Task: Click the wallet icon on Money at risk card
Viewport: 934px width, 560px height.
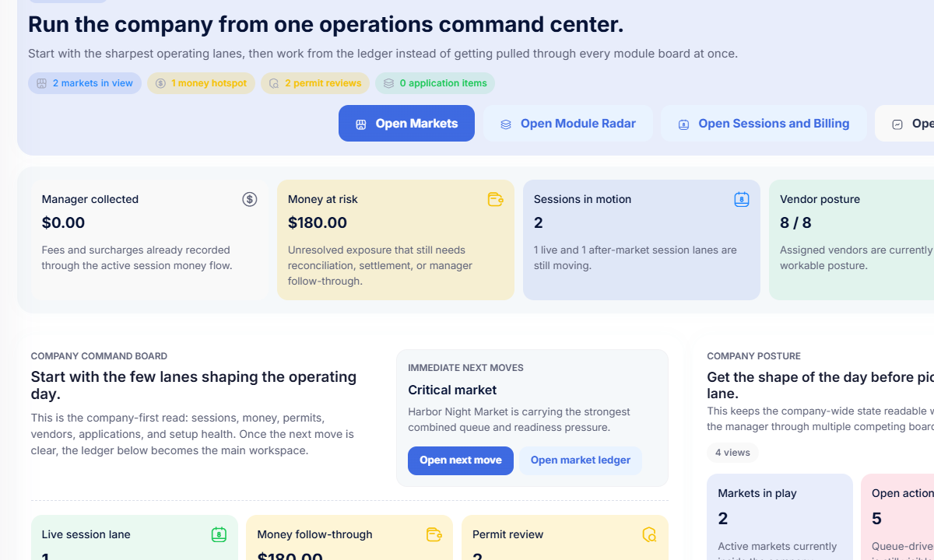Action: coord(496,200)
